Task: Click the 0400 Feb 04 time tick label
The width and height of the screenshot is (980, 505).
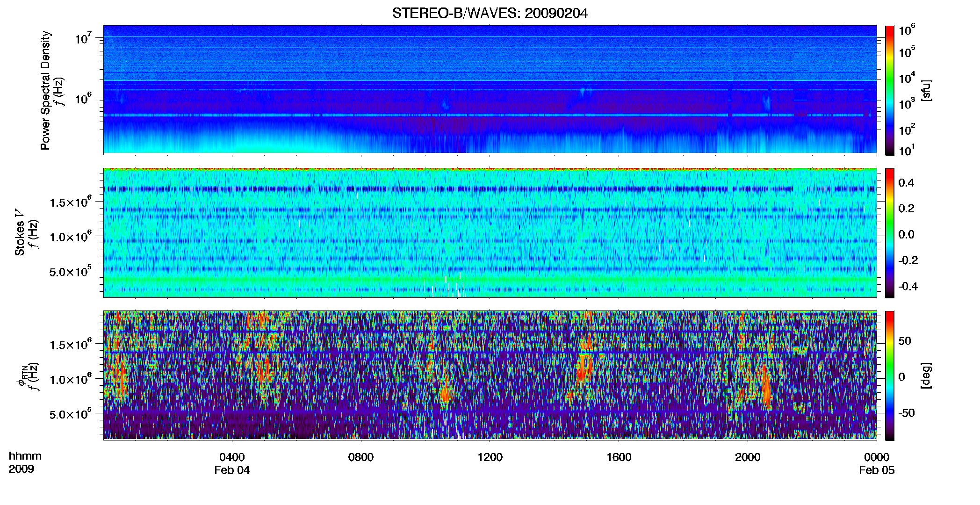Action: pos(232,463)
